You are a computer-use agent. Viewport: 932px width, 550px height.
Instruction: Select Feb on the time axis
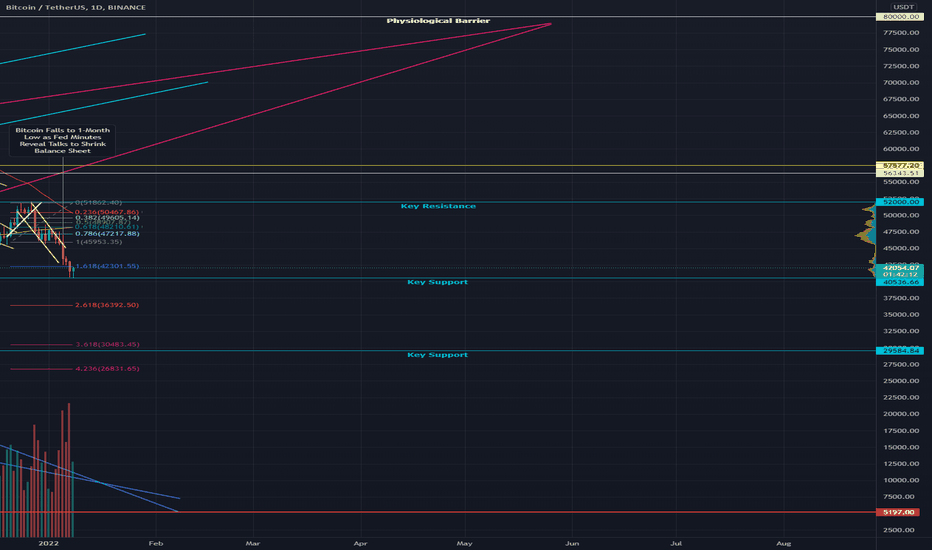(156, 543)
